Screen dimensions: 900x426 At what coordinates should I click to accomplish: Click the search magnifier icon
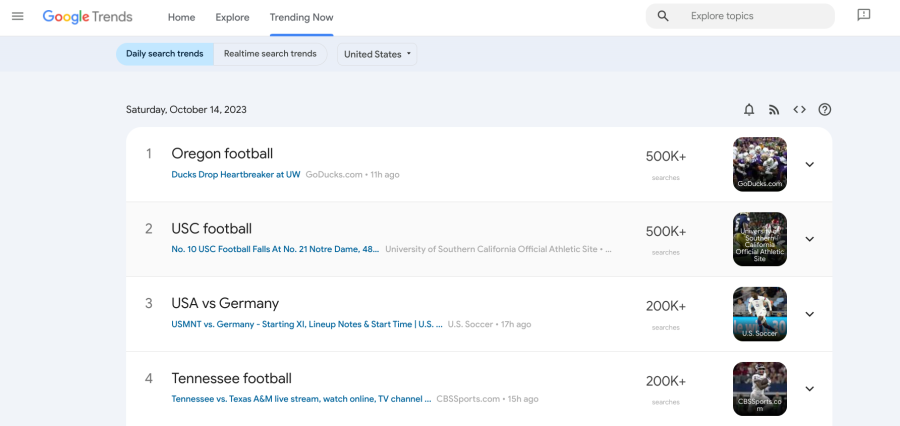[x=663, y=16]
